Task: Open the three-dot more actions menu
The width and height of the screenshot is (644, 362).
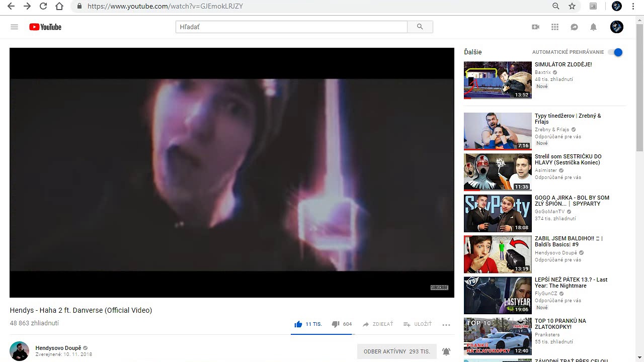Action: [446, 325]
